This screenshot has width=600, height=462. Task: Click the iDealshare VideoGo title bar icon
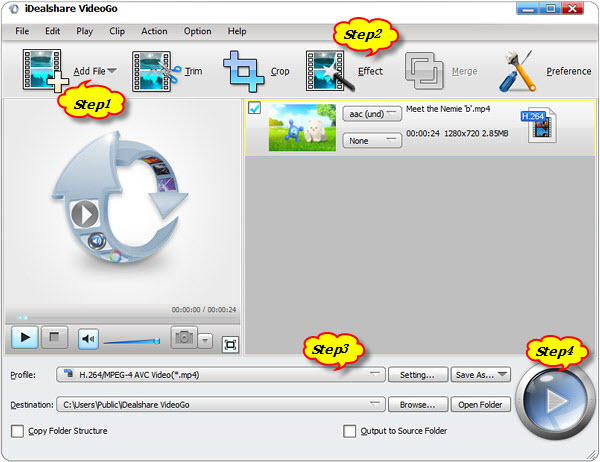click(14, 9)
